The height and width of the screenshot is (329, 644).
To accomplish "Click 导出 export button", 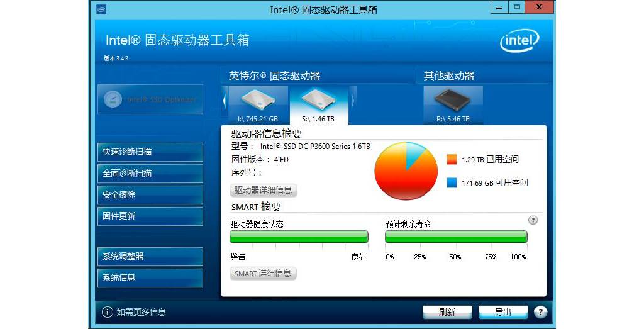I will (x=503, y=312).
